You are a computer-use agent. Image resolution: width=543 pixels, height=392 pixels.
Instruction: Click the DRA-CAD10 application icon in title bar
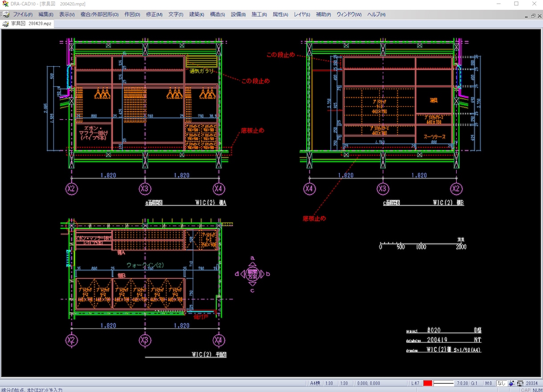point(5,4)
